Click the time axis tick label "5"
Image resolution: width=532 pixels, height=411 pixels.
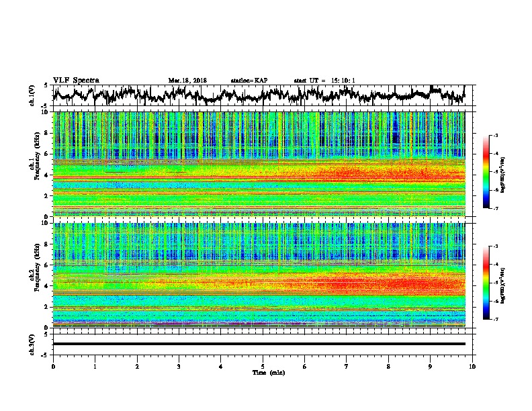(x=263, y=367)
